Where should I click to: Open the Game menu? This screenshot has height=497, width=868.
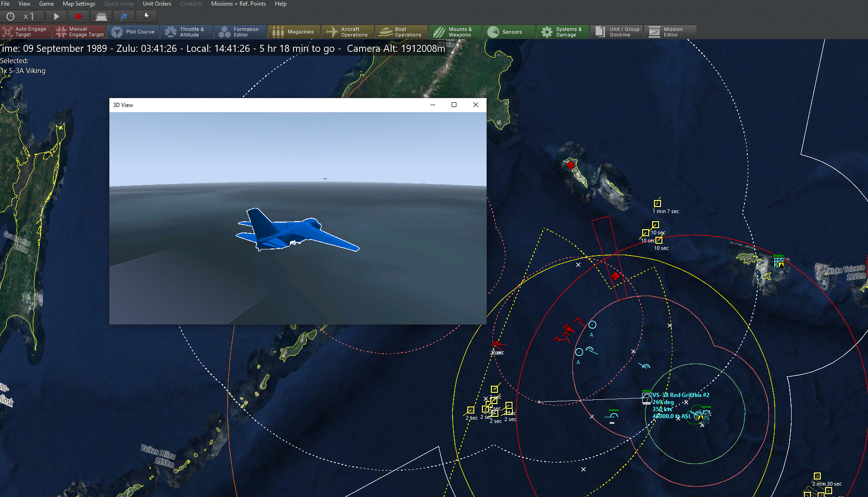(x=46, y=4)
